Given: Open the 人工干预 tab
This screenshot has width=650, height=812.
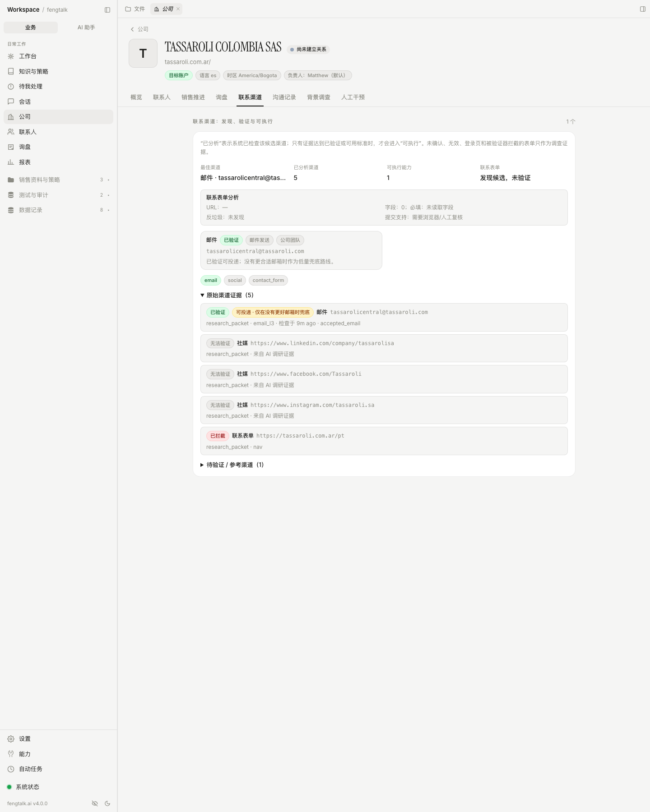Looking at the screenshot, I should point(353,97).
